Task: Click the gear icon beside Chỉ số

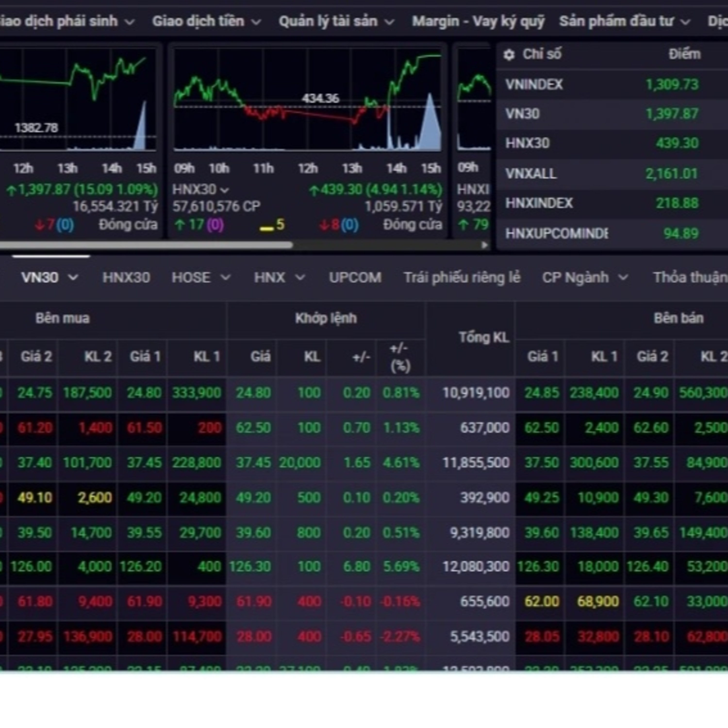Action: pyautogui.click(x=509, y=55)
